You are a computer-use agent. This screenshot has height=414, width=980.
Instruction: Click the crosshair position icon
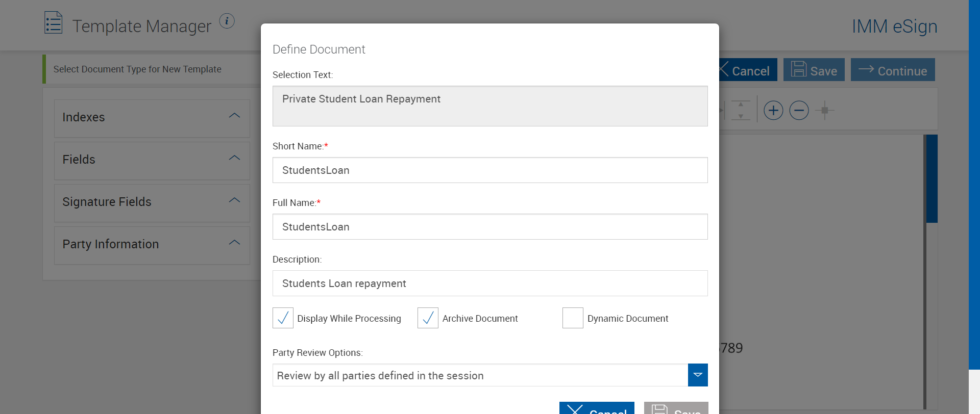point(824,111)
